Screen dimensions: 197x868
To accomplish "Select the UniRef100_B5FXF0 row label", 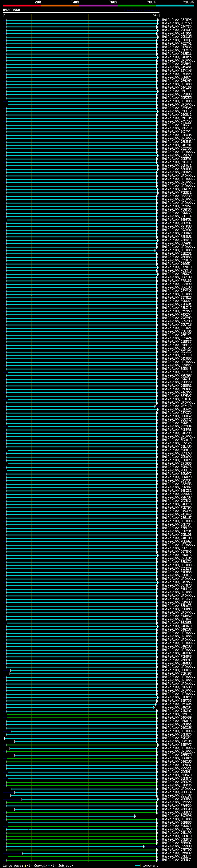I will [x=176, y=50].
